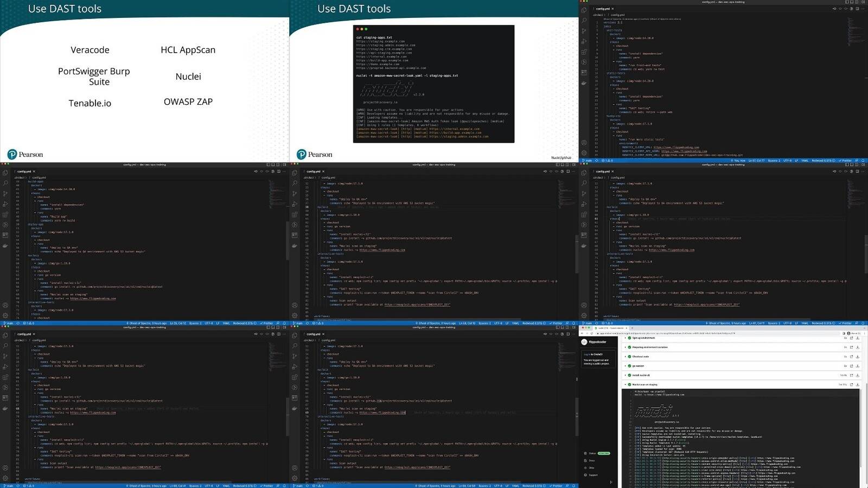The height and width of the screenshot is (488, 868).
Task: Expand go version step in CircleCI
Action: click(x=625, y=366)
